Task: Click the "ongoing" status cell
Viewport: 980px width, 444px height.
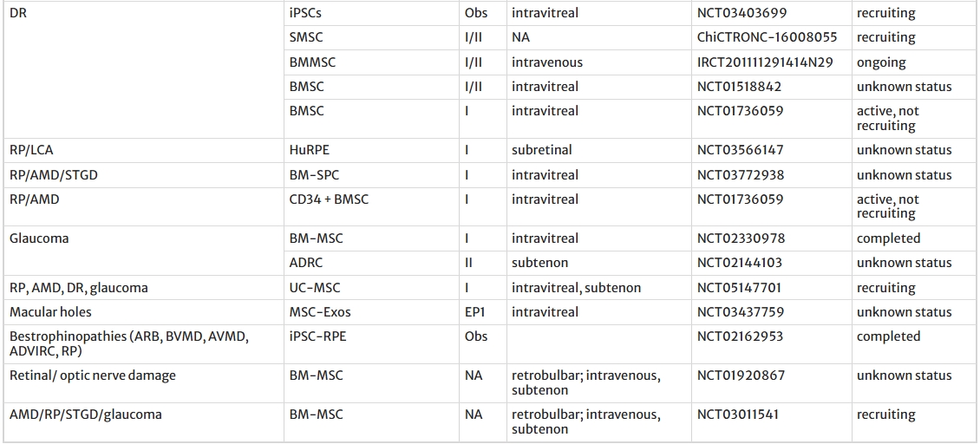Action: [881, 62]
